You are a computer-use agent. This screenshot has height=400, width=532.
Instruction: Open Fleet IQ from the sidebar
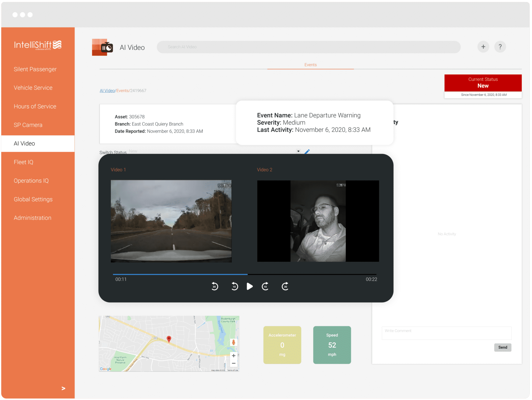tap(23, 162)
